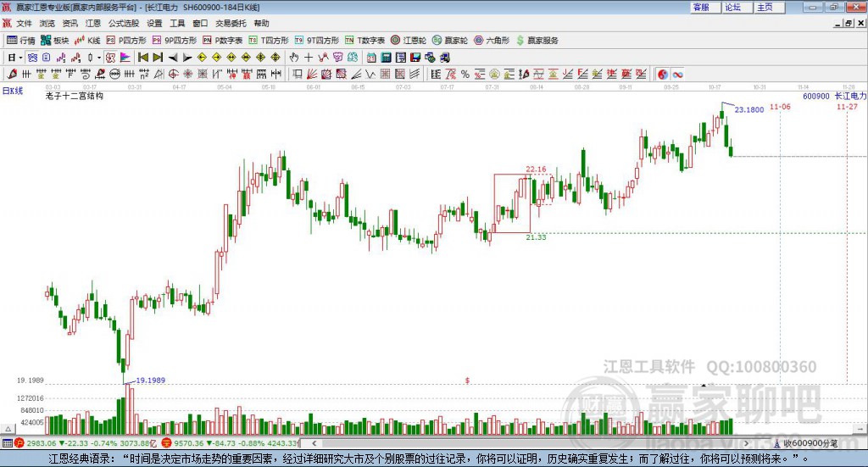Click the 日K线 period label
The height and width of the screenshot is (467, 868).
(x=13, y=91)
